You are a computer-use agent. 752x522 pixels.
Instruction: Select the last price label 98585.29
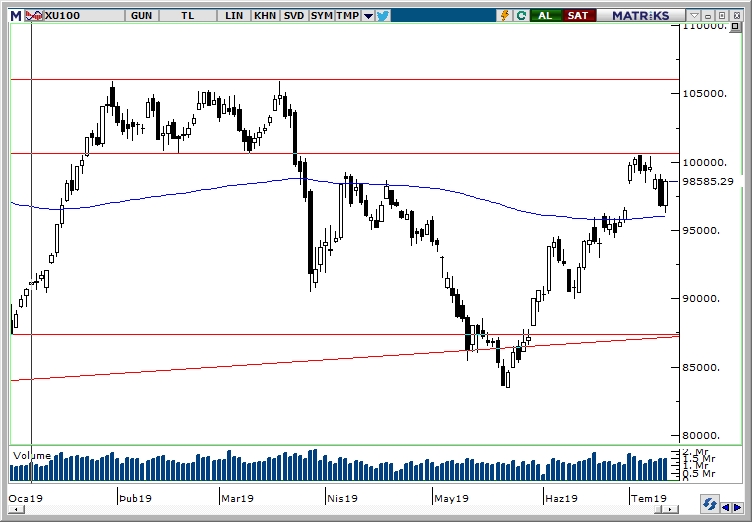[707, 181]
